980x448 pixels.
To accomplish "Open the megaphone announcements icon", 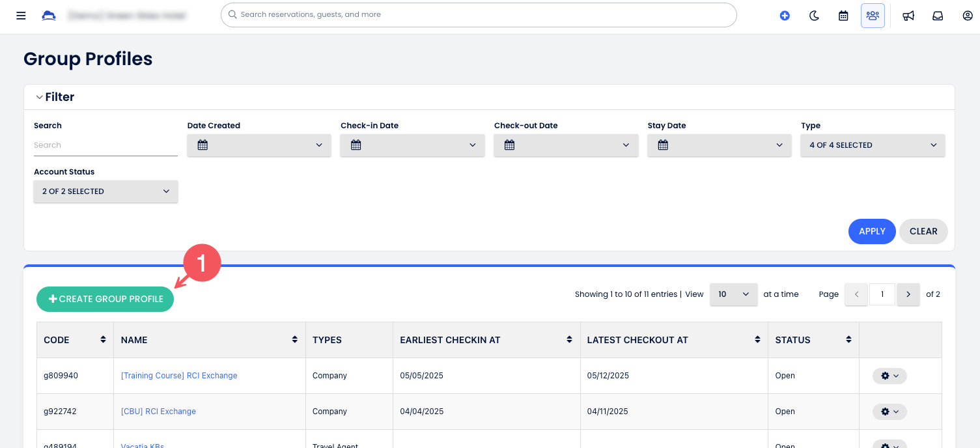I will click(908, 16).
